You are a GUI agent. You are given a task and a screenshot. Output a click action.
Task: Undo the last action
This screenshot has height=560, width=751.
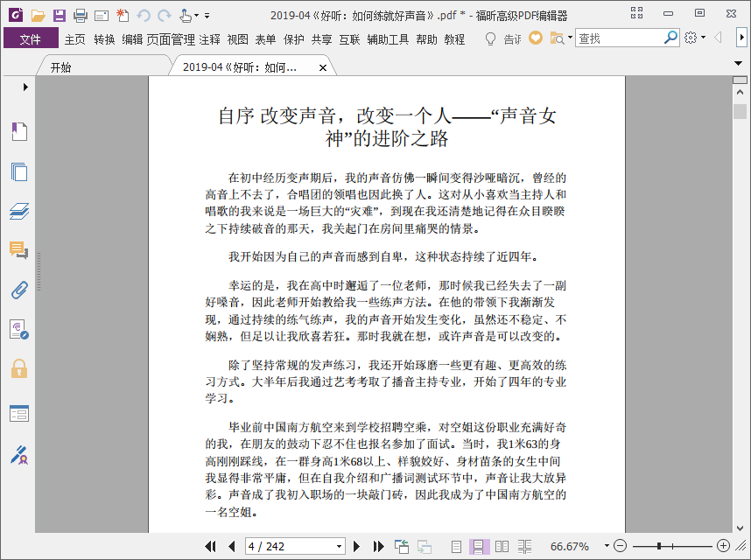(144, 16)
